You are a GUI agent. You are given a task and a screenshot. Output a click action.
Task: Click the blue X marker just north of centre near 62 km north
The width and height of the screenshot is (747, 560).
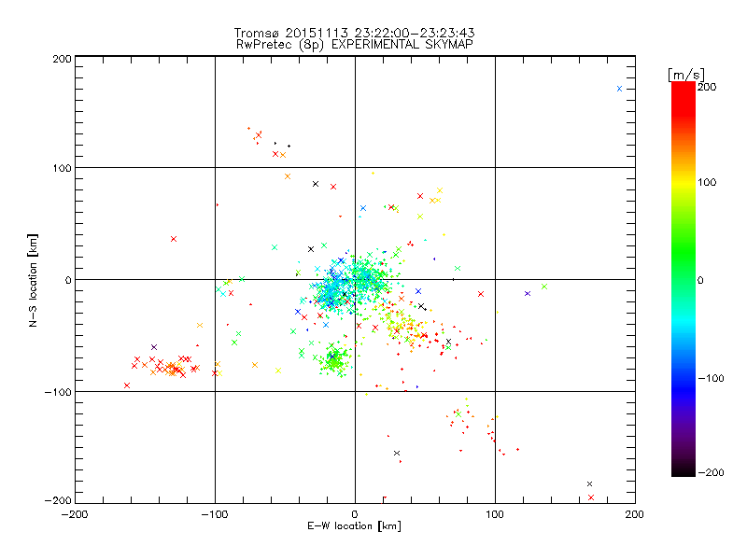[x=363, y=208]
